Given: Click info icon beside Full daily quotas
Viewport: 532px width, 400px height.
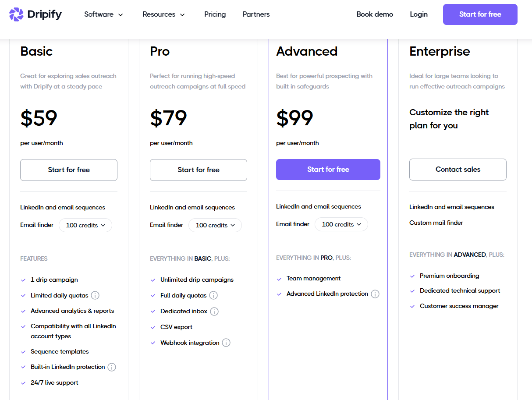Looking at the screenshot, I should (x=213, y=295).
